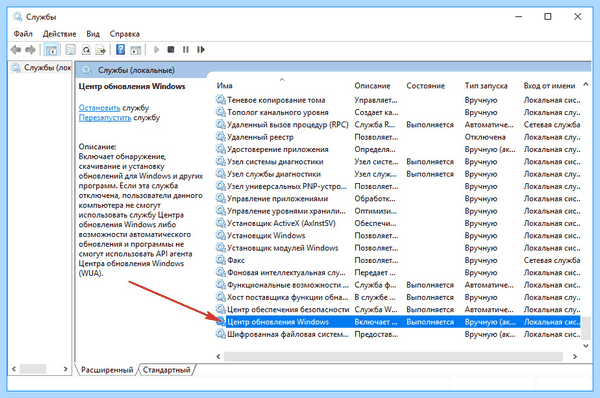Click the Export list toolbar icon
Screen dimensions: 600x398
tap(101, 50)
